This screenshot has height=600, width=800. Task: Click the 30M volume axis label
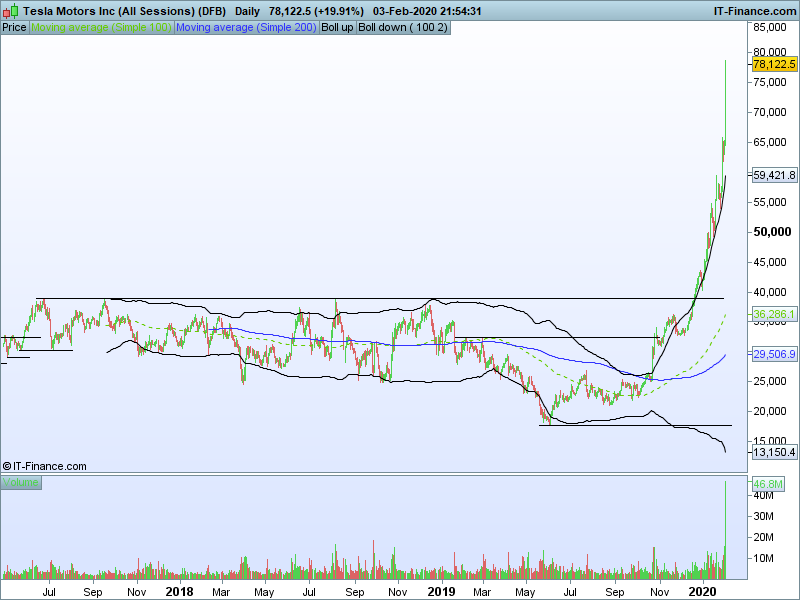tap(763, 516)
